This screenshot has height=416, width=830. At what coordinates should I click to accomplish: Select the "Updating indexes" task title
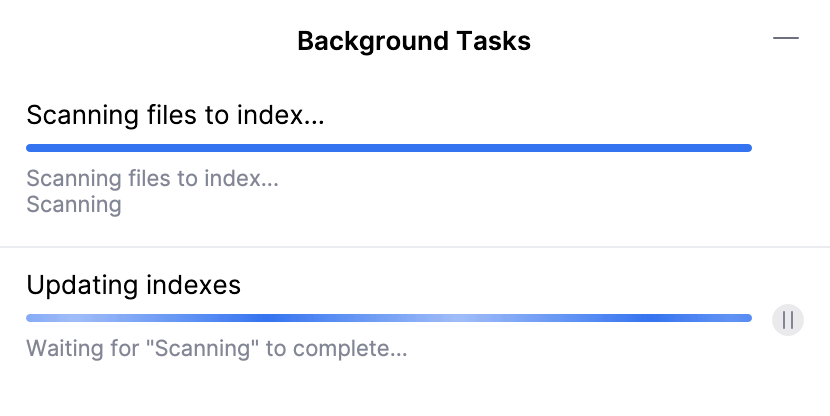click(x=134, y=285)
